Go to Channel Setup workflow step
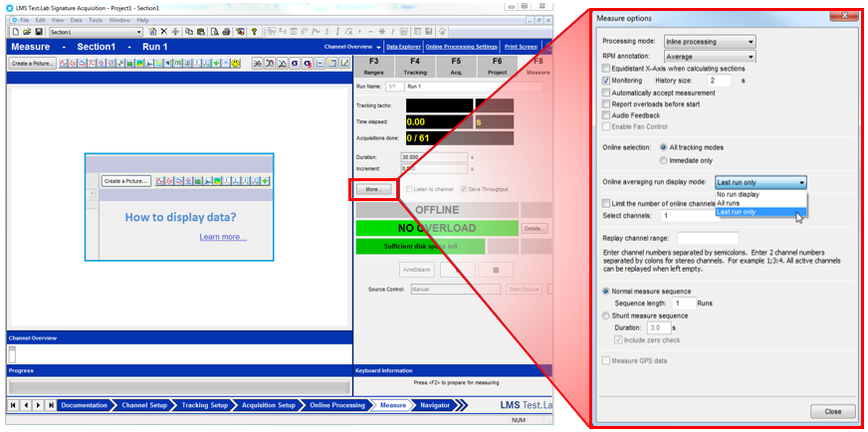This screenshot has width=868, height=432. point(144,405)
